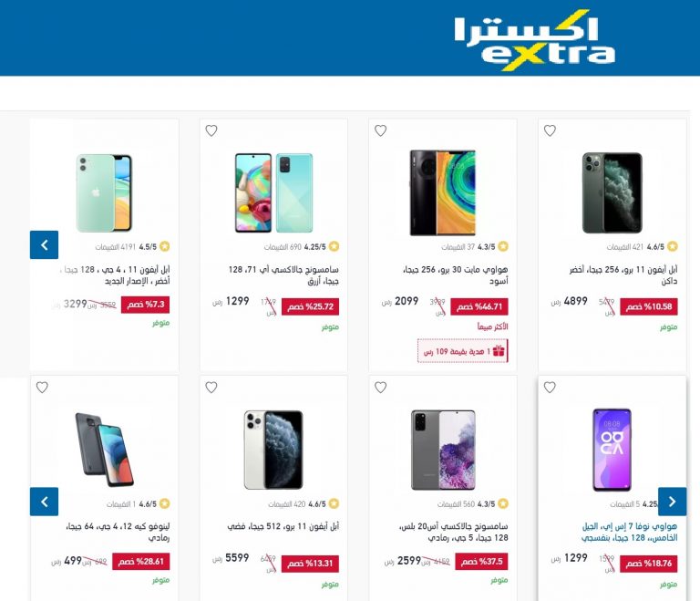
Task: Click heart icon on iPhone 11 Pro 512GB silver
Action: click(x=211, y=388)
